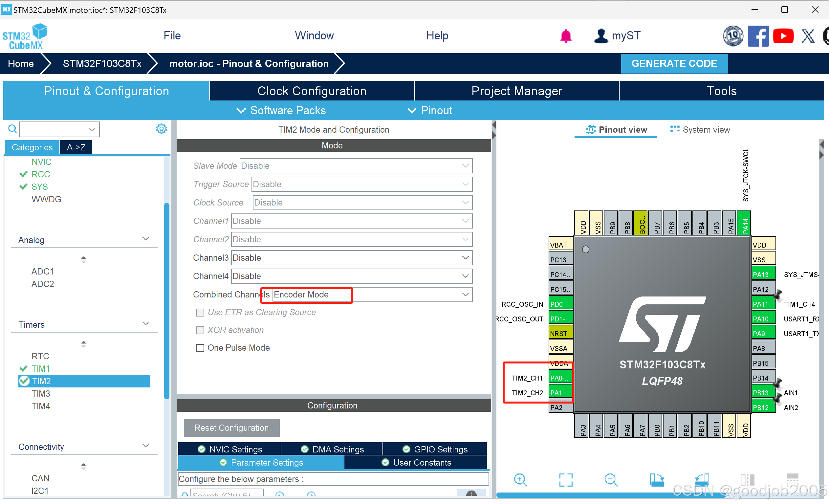Open the GPIO Settings tab
This screenshot has width=829, height=504.
(435, 449)
